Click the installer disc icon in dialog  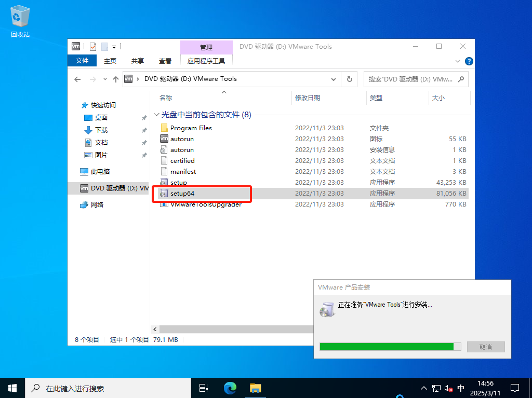pos(327,309)
